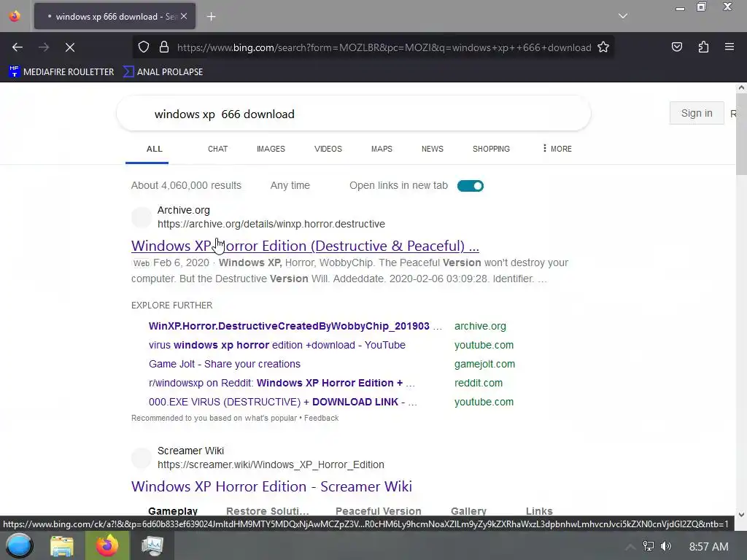
Task: Switch to the NEWS tab
Action: click(432, 149)
